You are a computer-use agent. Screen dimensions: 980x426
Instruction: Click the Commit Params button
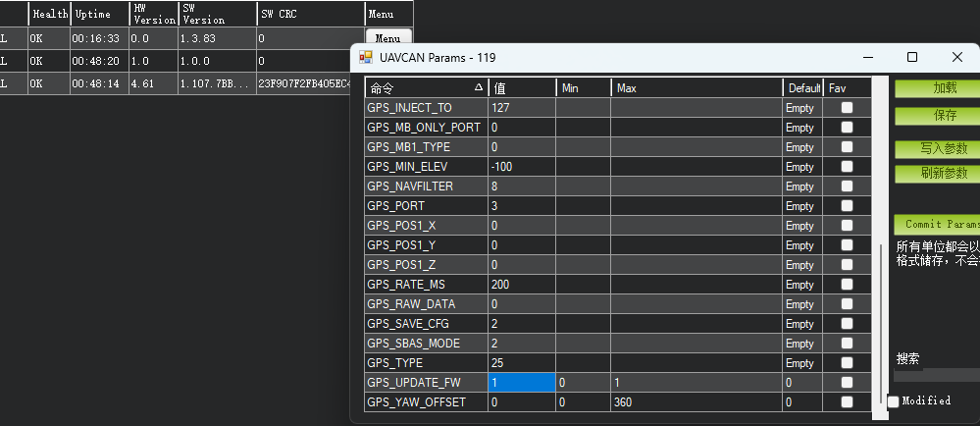click(x=938, y=224)
